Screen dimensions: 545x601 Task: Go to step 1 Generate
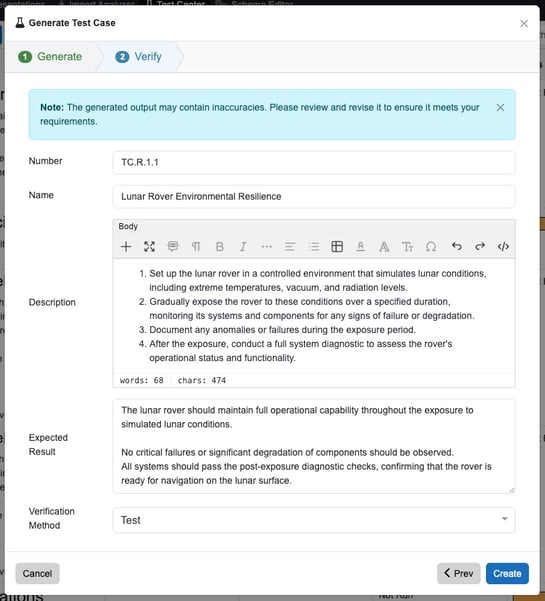point(50,57)
